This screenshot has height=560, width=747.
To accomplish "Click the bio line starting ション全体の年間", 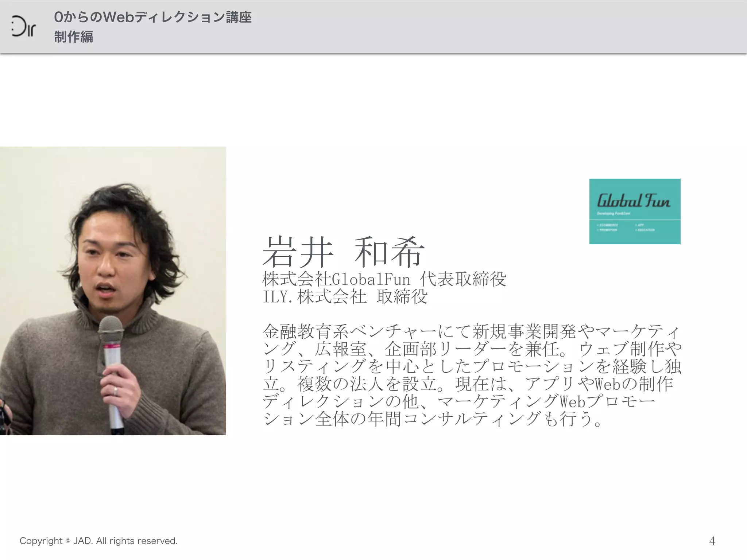I will tap(432, 419).
